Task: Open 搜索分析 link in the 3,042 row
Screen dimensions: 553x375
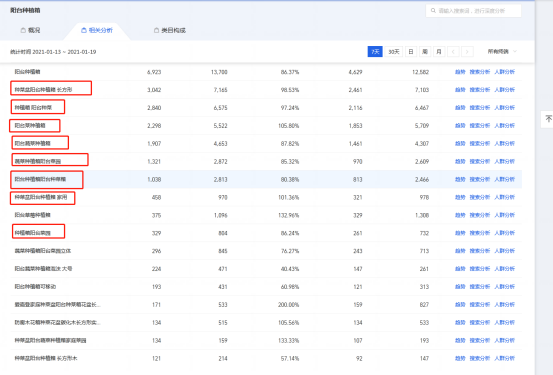Action: 480,90
